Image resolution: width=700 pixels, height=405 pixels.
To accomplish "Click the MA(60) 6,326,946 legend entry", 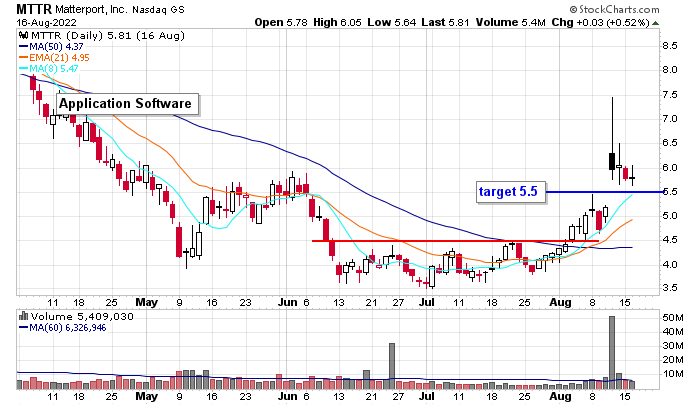I will coord(62,328).
